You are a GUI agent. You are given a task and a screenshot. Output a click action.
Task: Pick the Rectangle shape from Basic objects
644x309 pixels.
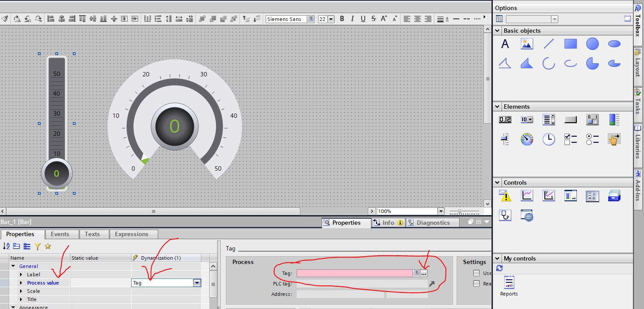(x=570, y=44)
